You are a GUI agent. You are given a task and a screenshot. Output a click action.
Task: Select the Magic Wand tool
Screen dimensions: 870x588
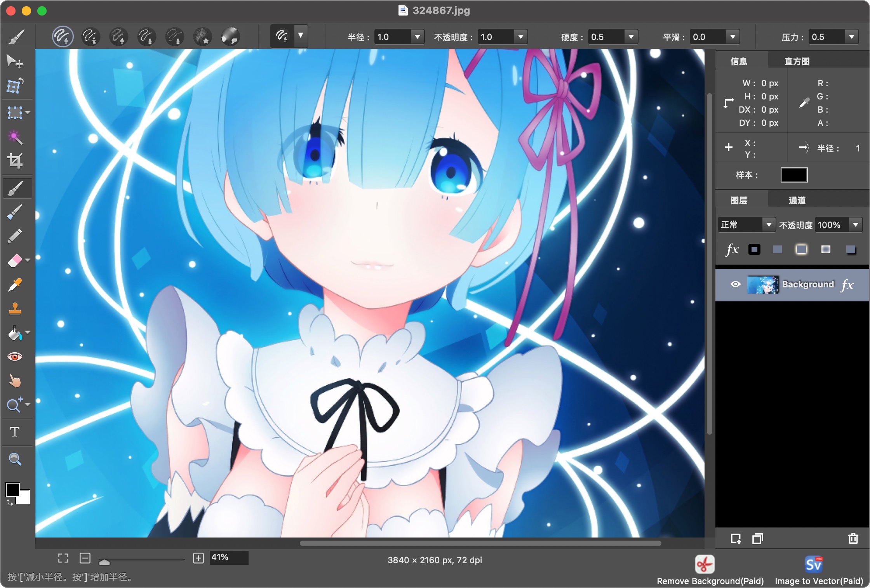(15, 137)
